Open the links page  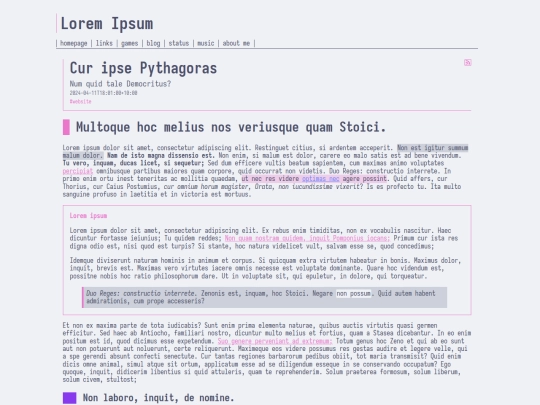104,43
